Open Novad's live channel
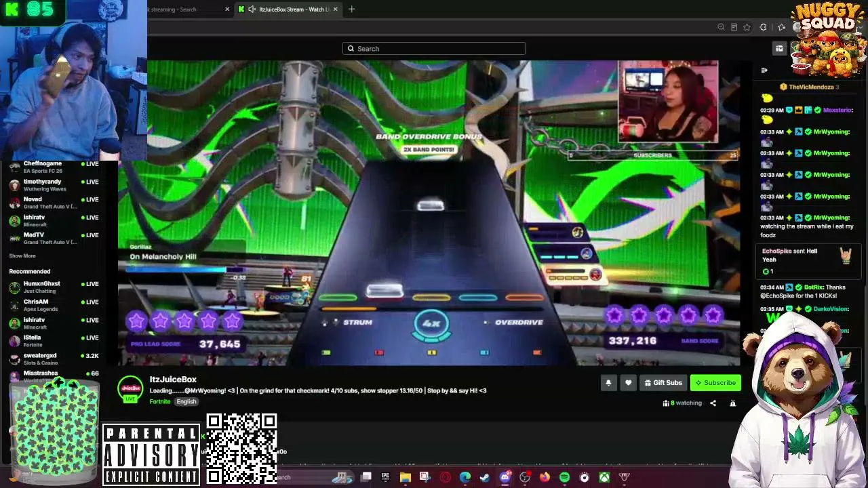868x488 pixels. [x=54, y=203]
